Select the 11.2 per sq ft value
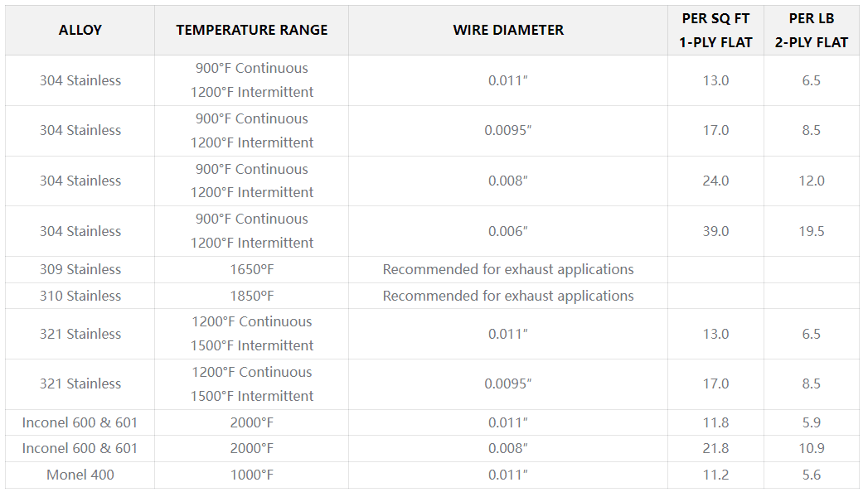The image size is (868, 492). [x=715, y=475]
